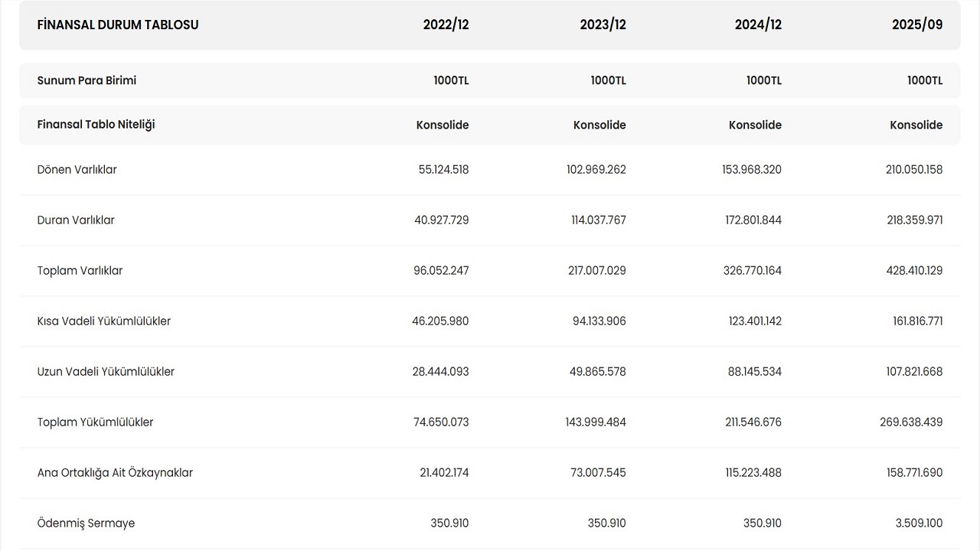Select the Finansal Tablo Niteliği row label

pyautogui.click(x=96, y=124)
